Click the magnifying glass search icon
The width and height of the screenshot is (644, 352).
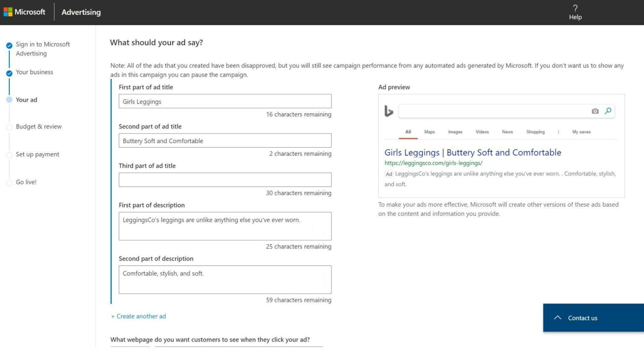(608, 111)
